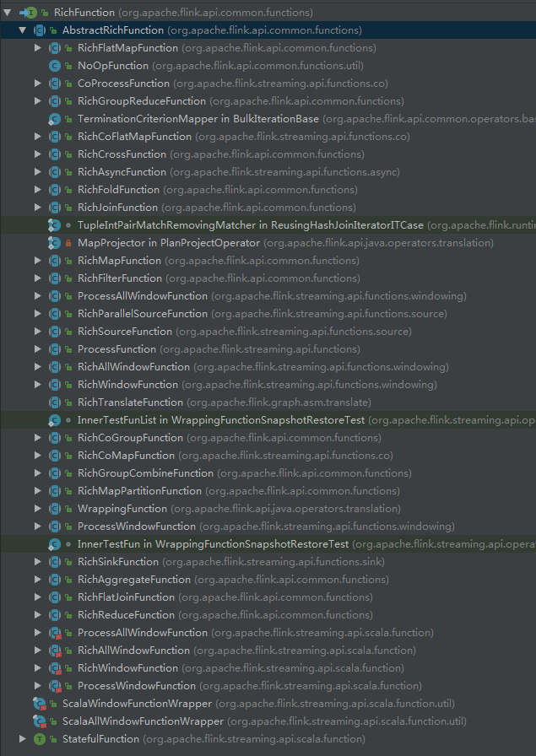Screen dimensions: 536x756
Task: Select the NoOpFunction class row
Action: tap(268, 66)
